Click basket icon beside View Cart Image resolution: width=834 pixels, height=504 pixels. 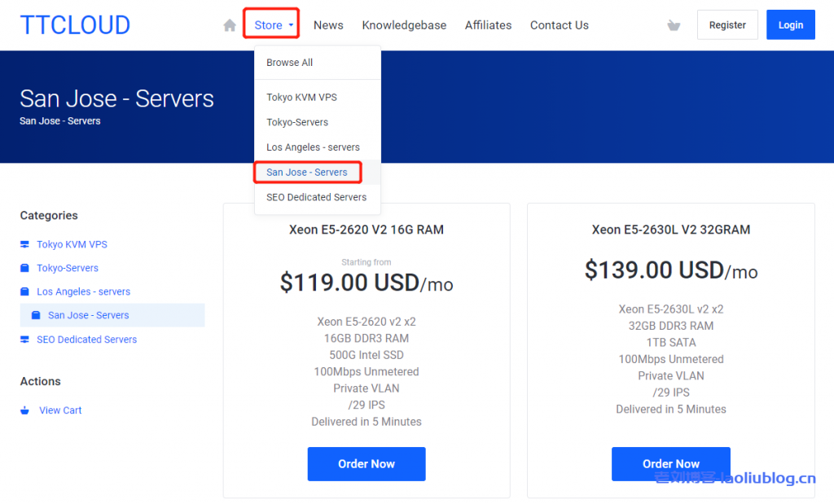coord(24,410)
